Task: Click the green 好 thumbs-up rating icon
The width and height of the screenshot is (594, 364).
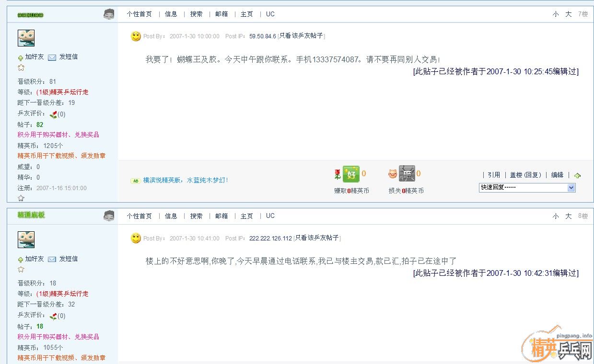Action: 351,174
